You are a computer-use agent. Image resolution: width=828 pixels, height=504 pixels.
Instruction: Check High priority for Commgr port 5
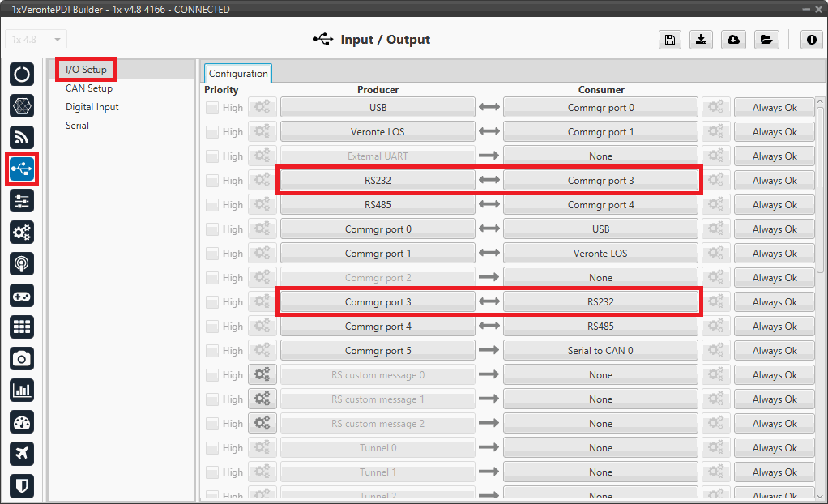(x=212, y=351)
